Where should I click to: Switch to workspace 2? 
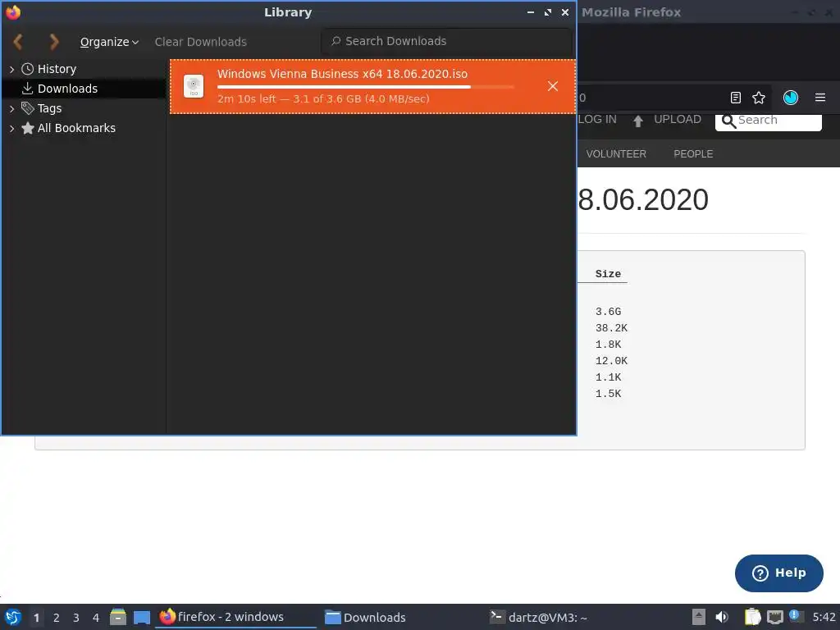[57, 618]
